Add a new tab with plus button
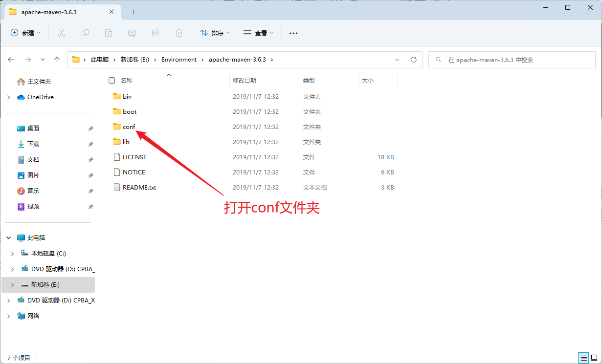 point(134,12)
